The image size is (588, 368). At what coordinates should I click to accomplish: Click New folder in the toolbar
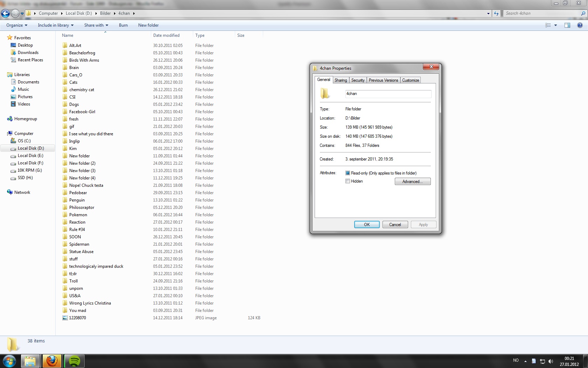(148, 25)
